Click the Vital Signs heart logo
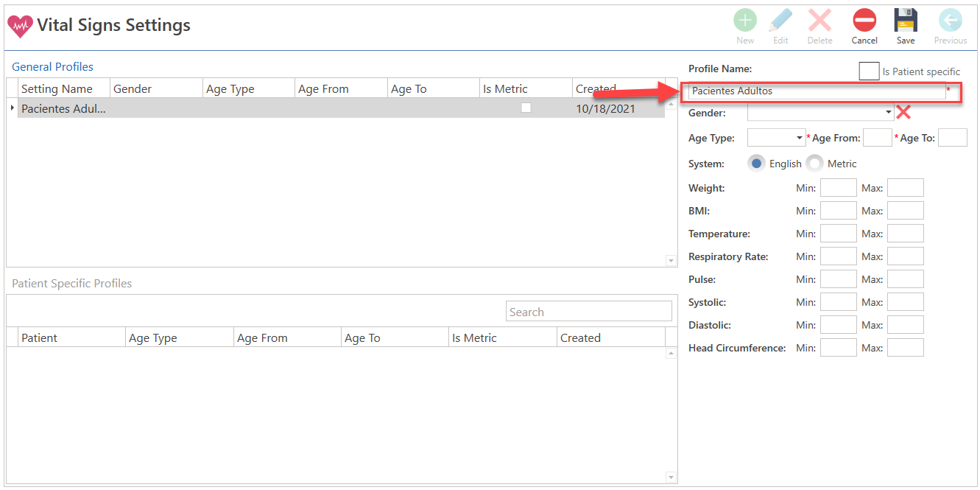The width and height of the screenshot is (980, 490). (x=21, y=26)
